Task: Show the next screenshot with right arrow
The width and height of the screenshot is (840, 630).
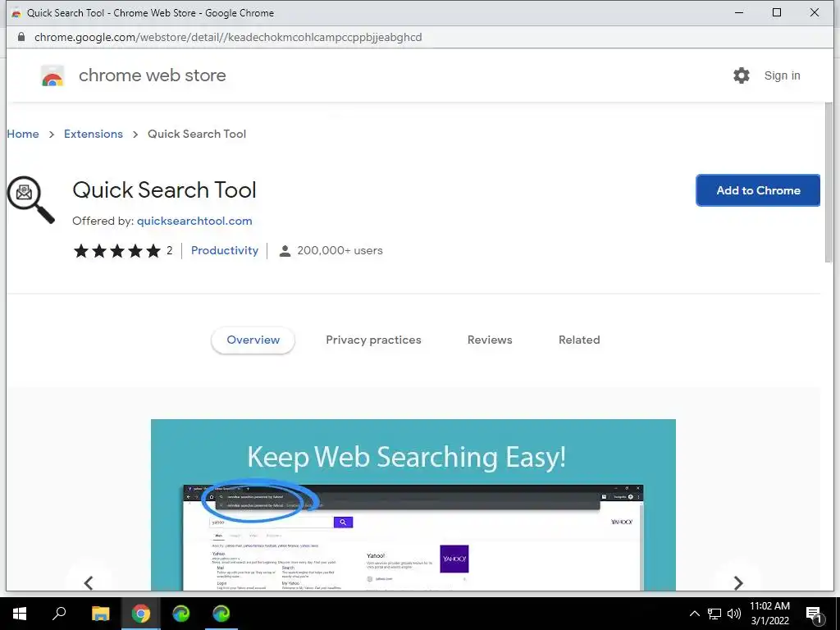Action: click(737, 582)
